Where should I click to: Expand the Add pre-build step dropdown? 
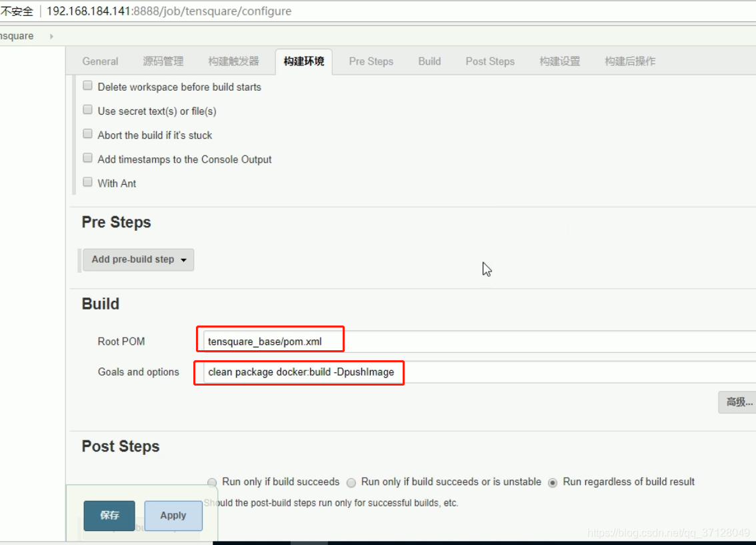139,259
